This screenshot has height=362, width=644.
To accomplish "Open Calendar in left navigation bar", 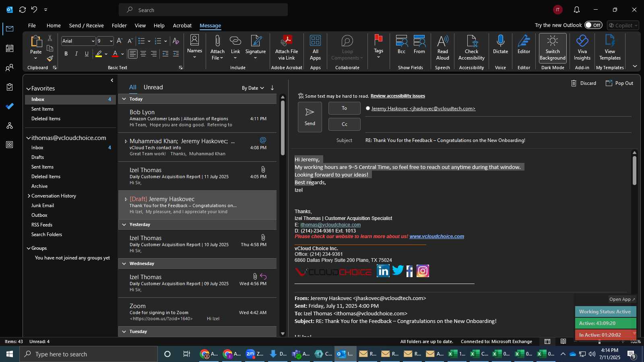I will point(10,48).
